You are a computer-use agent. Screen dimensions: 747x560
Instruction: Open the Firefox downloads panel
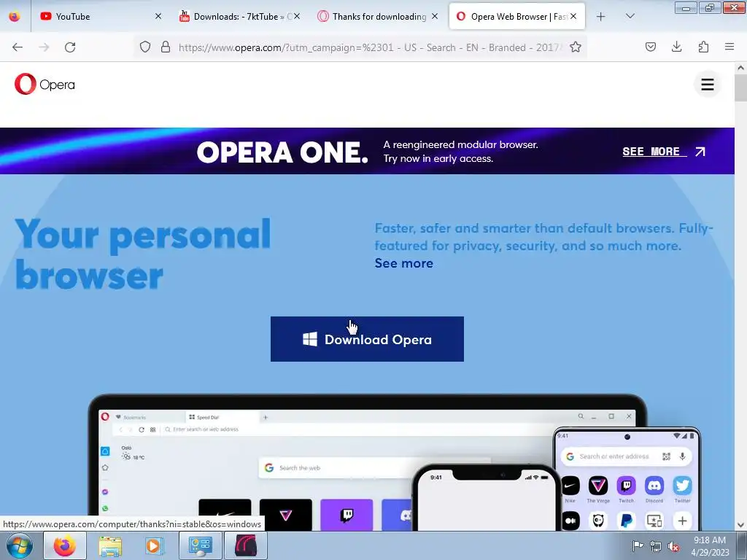pos(676,47)
